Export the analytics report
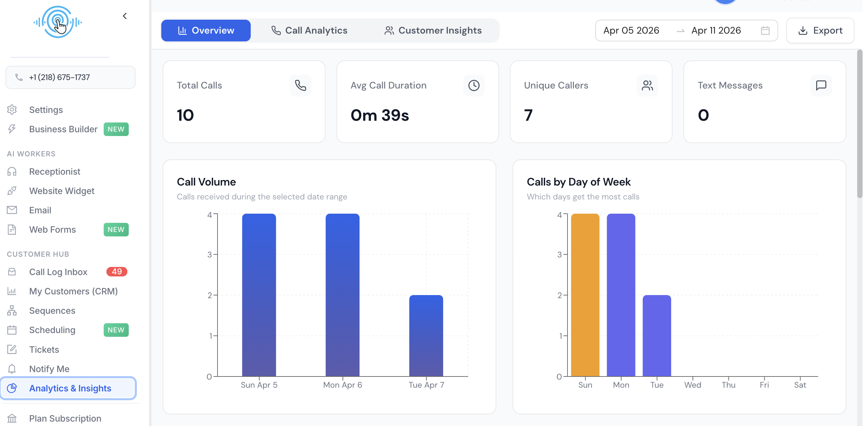 point(820,31)
